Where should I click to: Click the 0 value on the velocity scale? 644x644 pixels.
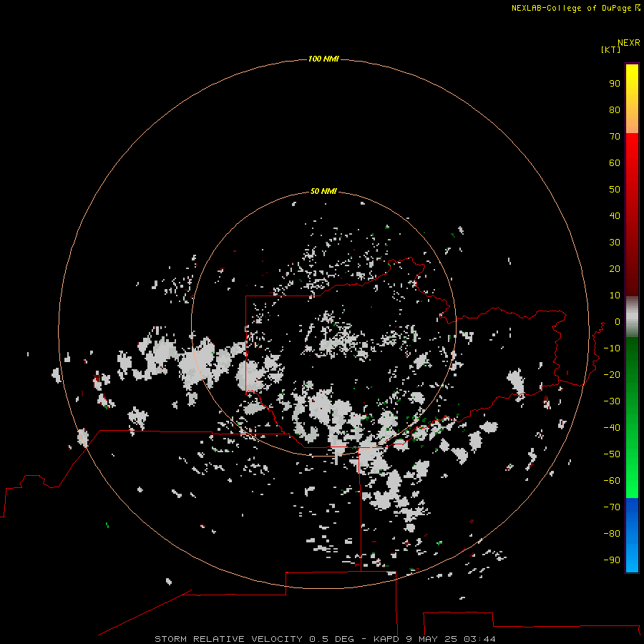click(618, 322)
